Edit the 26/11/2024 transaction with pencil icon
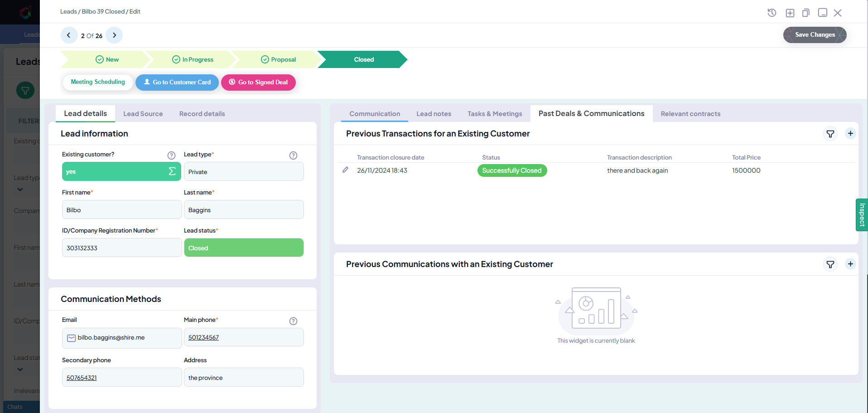Screen dimensions: 868x413 345,170
